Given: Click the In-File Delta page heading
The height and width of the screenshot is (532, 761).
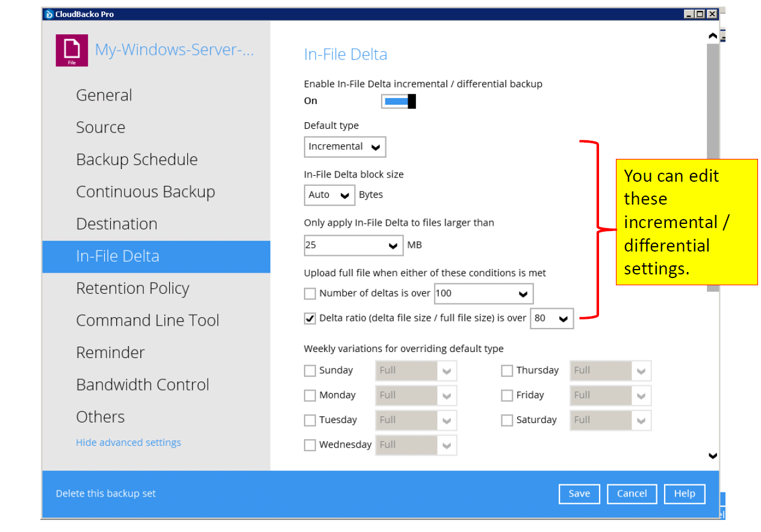Looking at the screenshot, I should pyautogui.click(x=346, y=55).
